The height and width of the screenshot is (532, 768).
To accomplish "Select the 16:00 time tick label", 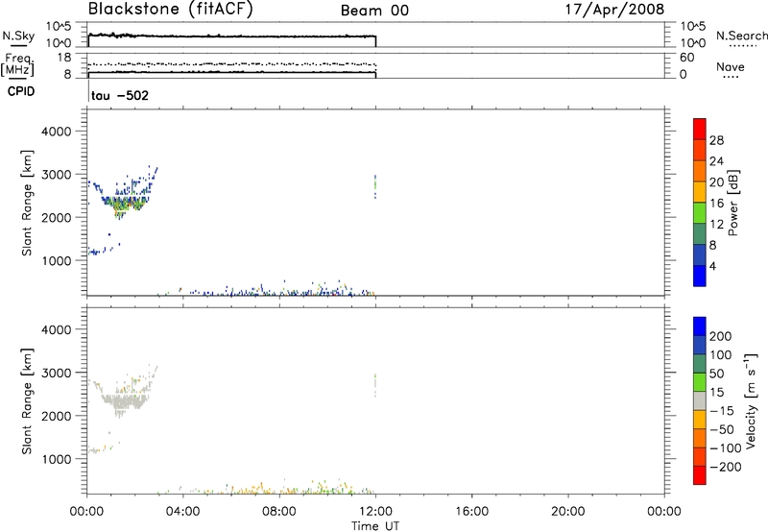I will [471, 512].
